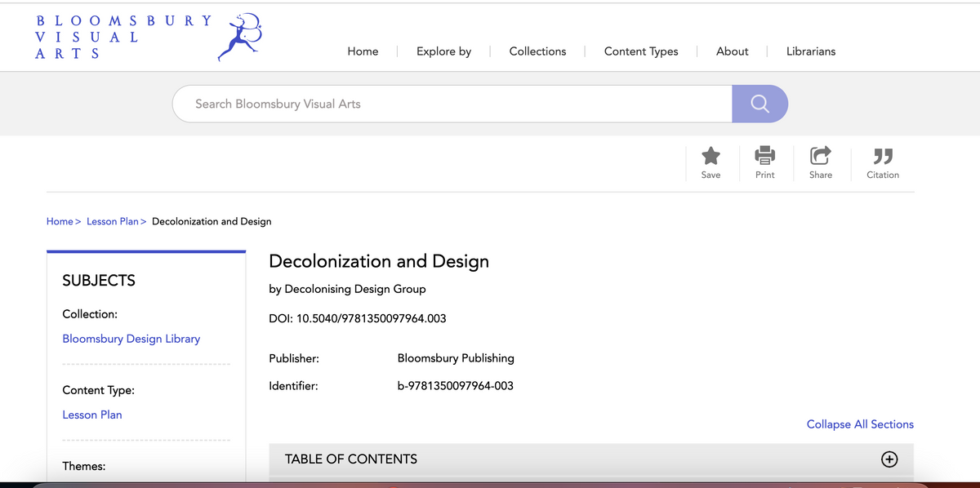This screenshot has height=488, width=980.
Task: Navigate to the Librarians page
Action: (x=810, y=51)
